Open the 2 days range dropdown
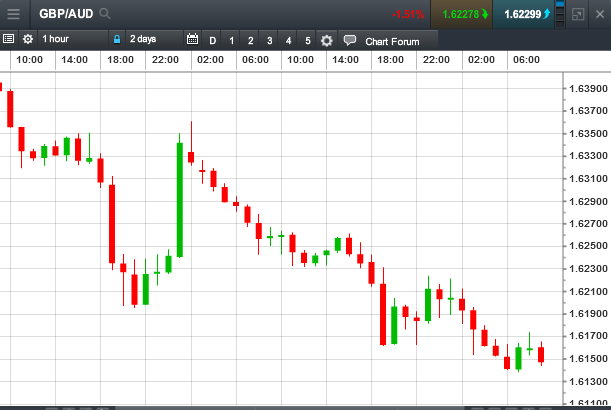 154,39
